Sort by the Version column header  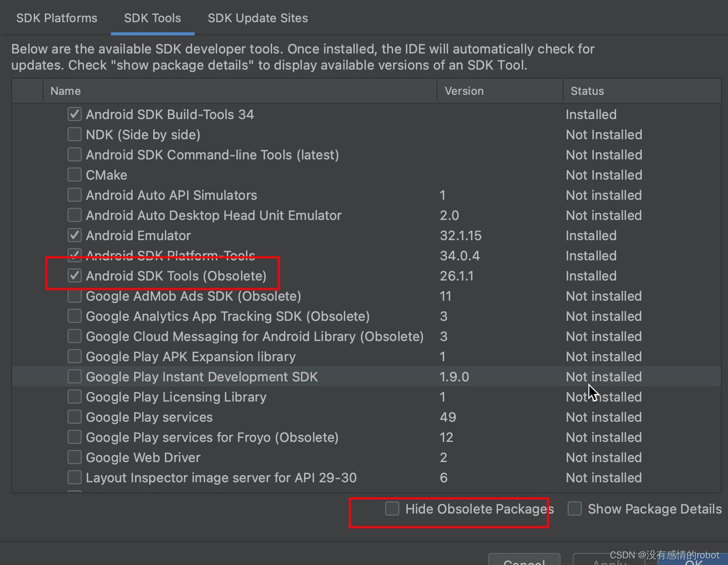pos(500,91)
